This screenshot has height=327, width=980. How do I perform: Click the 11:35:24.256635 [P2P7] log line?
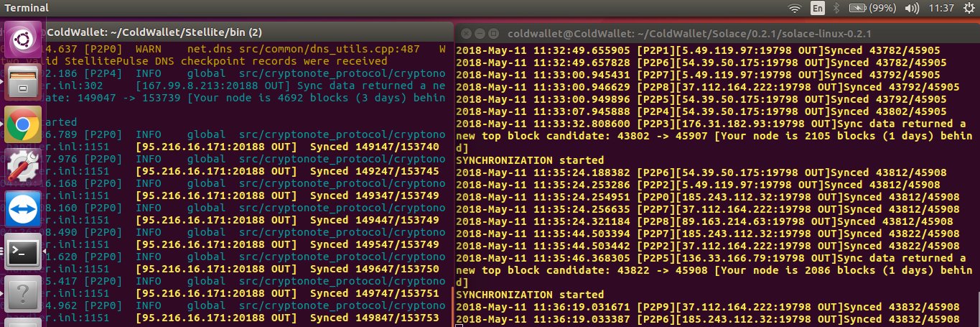(x=708, y=209)
